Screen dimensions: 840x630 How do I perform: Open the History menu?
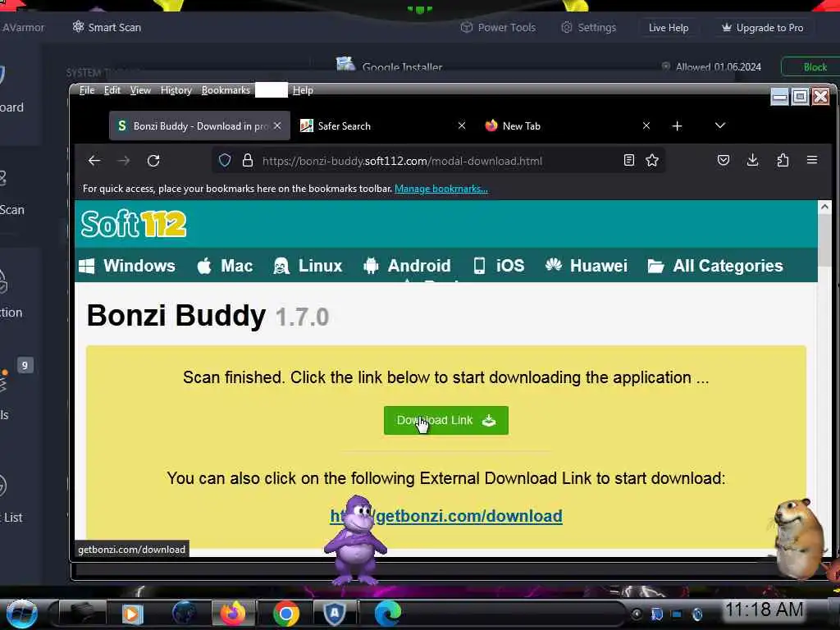point(176,90)
